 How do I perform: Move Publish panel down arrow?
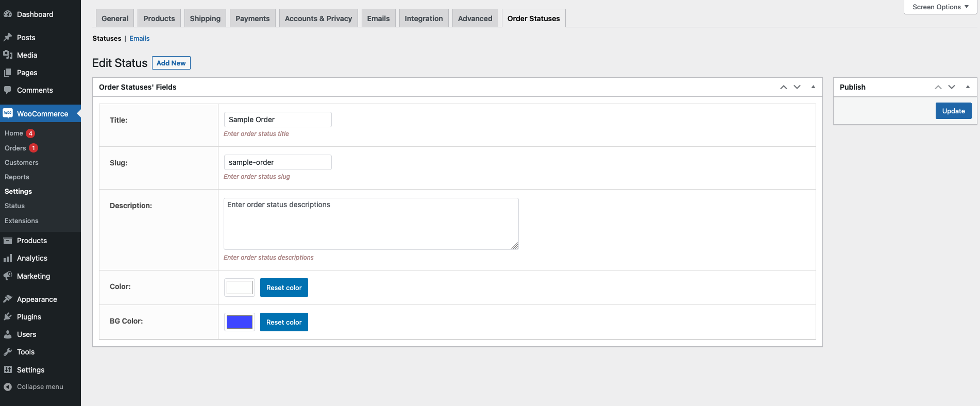tap(952, 87)
